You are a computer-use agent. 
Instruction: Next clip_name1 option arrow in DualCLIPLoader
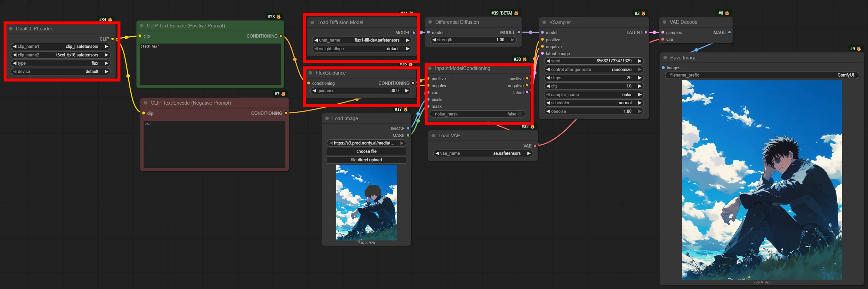pyautogui.click(x=107, y=46)
